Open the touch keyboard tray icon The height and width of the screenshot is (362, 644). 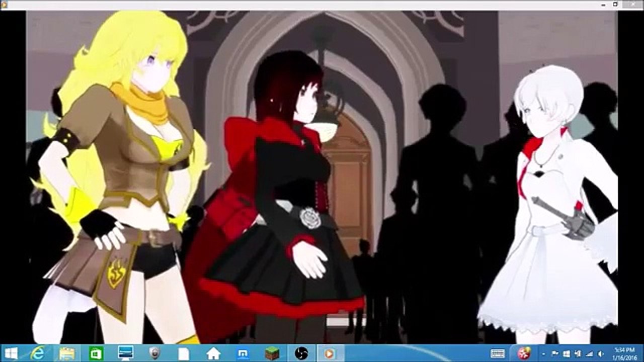click(x=498, y=353)
